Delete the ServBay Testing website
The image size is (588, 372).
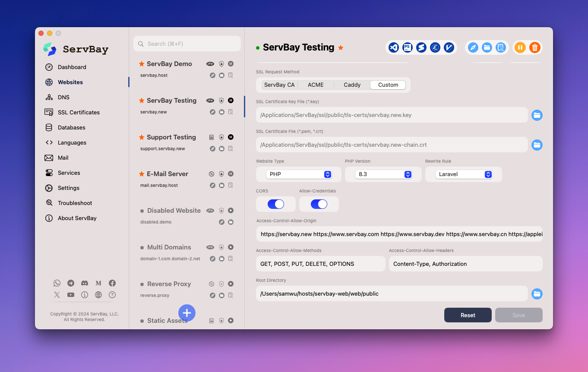534,47
